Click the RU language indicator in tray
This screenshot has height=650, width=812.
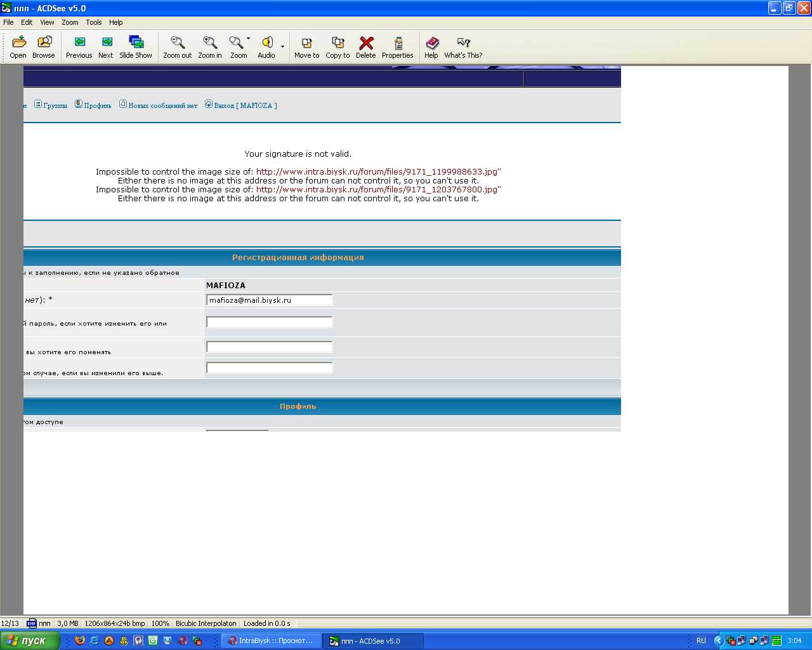pos(701,641)
